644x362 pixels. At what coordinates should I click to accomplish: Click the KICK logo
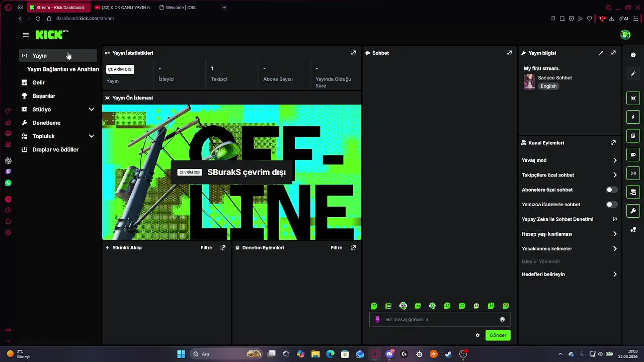coord(52,35)
